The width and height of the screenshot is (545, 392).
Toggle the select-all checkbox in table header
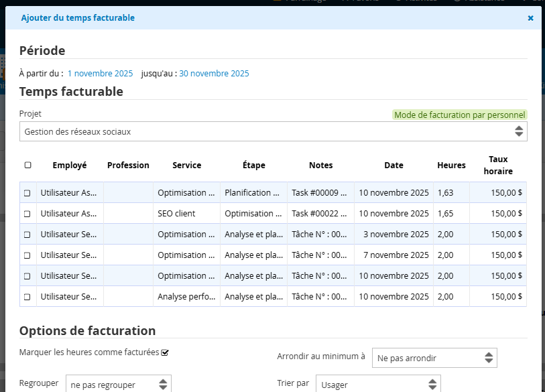point(27,165)
